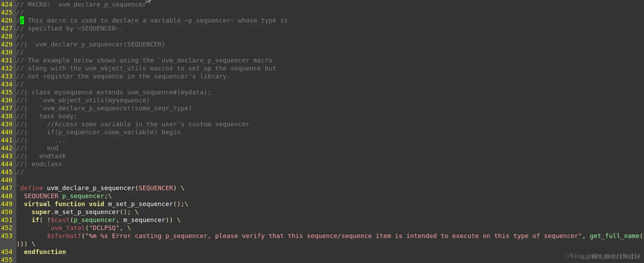Click the virtual keyword on line 449

[x=37, y=204]
